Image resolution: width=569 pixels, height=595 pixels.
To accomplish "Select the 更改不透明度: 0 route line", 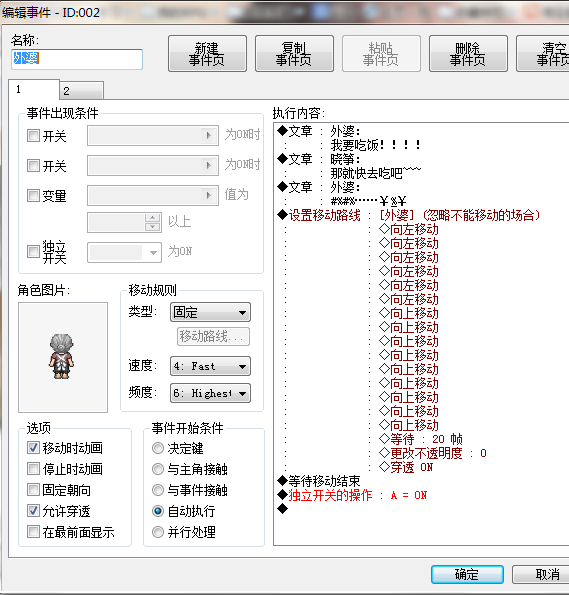I will pyautogui.click(x=433, y=453).
